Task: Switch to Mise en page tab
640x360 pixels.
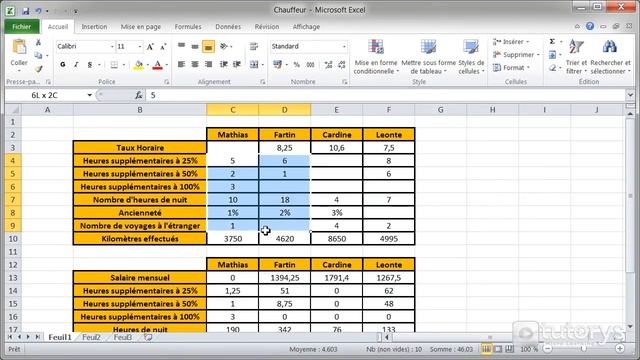Action: click(140, 27)
